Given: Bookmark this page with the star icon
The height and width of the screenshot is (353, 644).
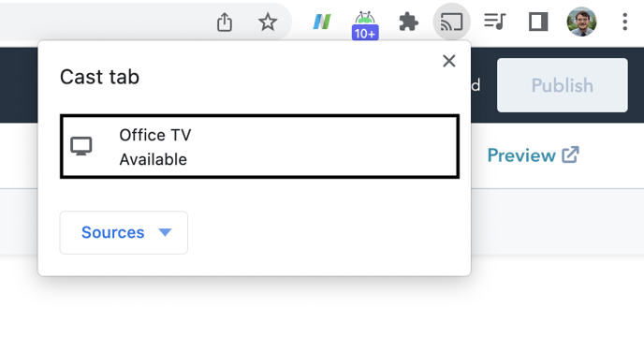Looking at the screenshot, I should pos(268,22).
